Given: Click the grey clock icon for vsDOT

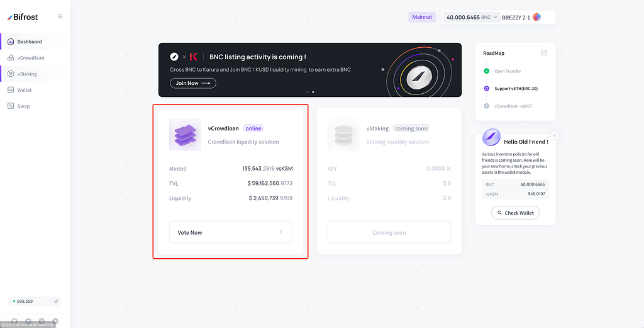Looking at the screenshot, I should (487, 106).
